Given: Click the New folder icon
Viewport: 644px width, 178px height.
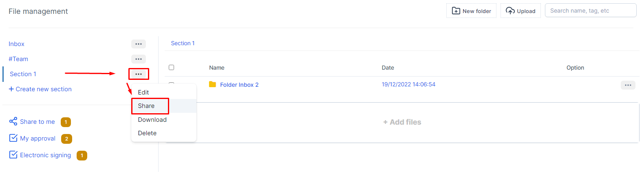Looking at the screenshot, I should (x=456, y=11).
